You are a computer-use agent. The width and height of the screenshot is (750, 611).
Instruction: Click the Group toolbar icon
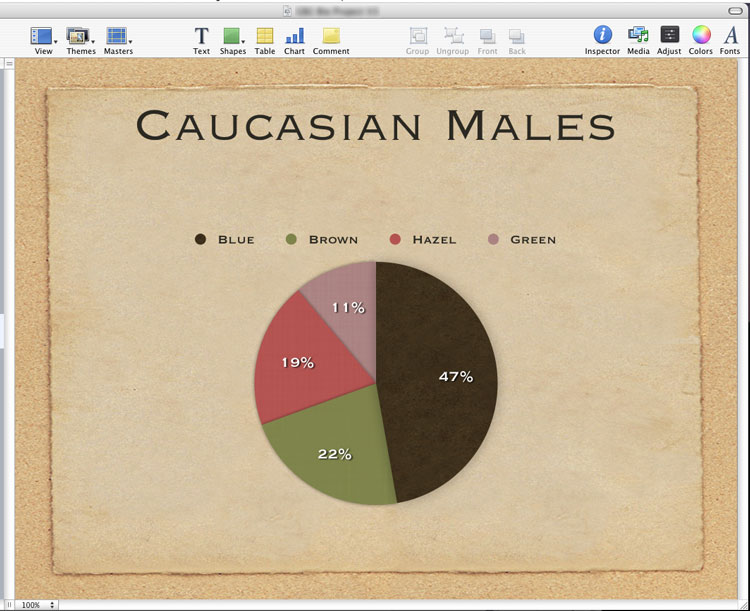click(418, 40)
